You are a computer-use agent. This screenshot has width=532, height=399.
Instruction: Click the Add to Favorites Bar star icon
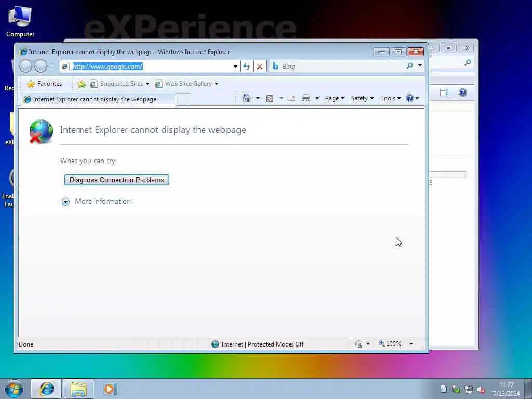click(82, 84)
